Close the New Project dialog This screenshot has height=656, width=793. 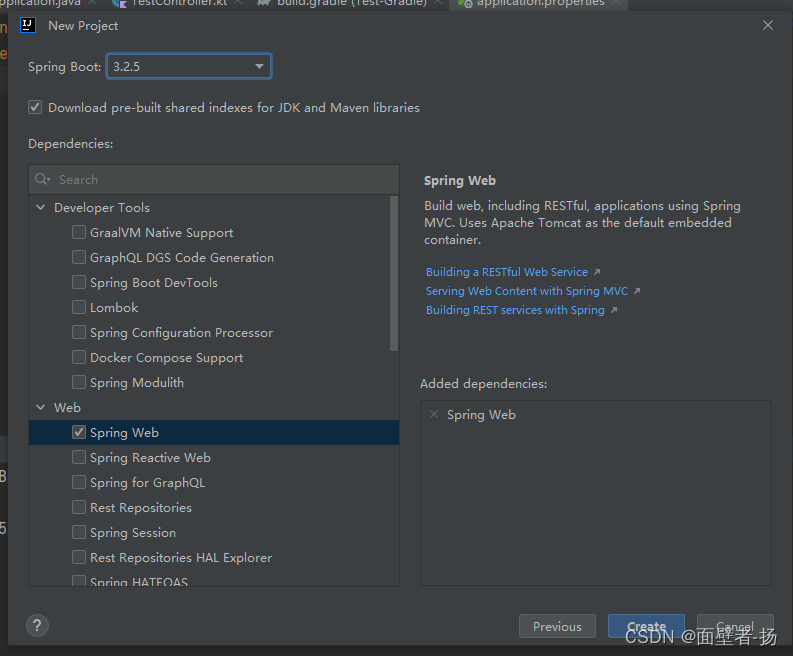point(768,25)
